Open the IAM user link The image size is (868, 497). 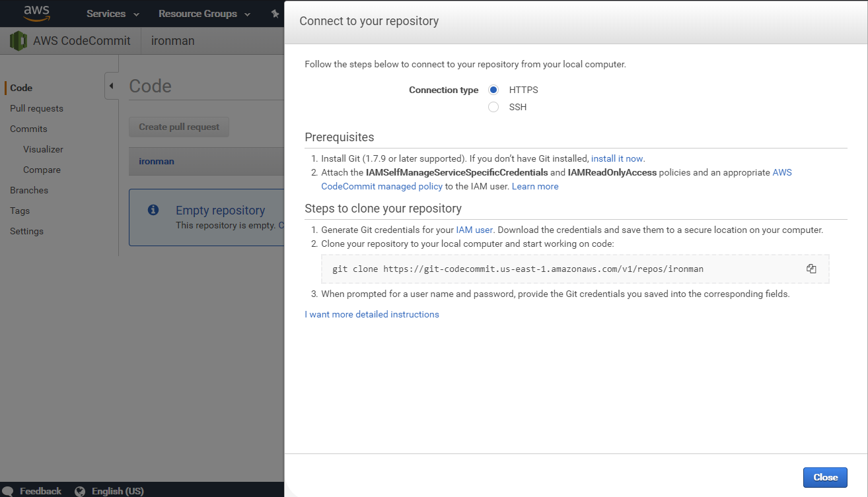point(474,230)
